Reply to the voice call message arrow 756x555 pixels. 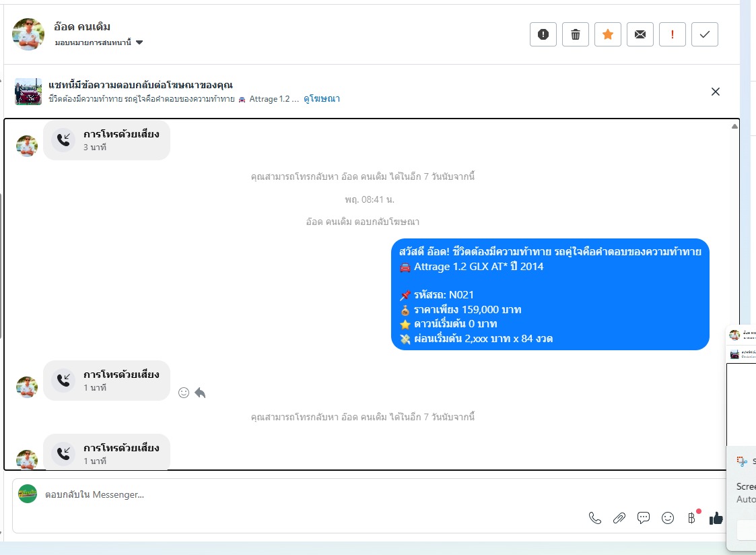[x=200, y=393]
